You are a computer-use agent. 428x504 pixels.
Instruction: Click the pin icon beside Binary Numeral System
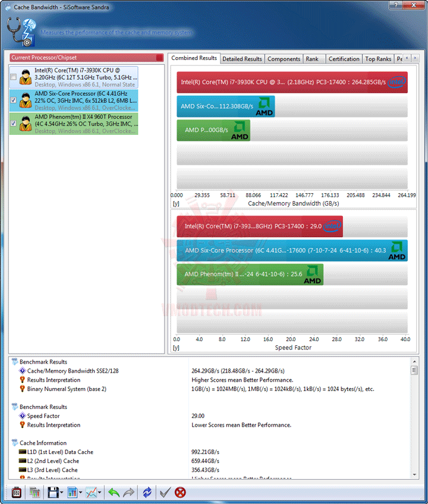click(22, 389)
